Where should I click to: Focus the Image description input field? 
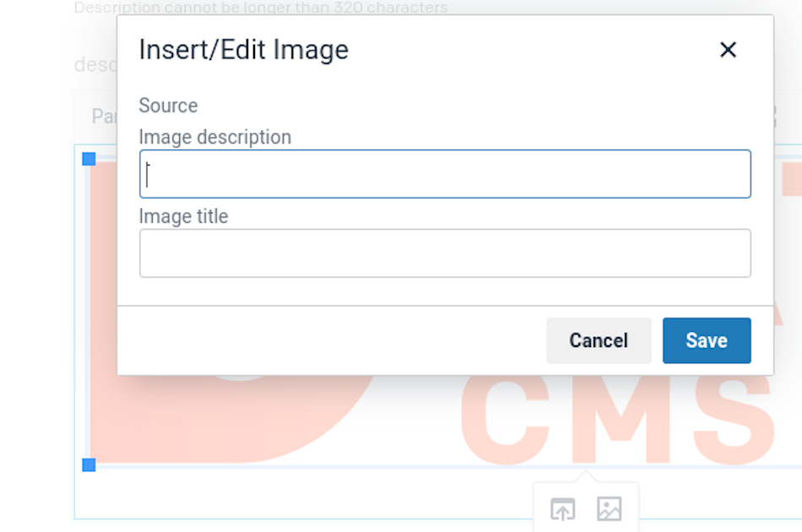[x=445, y=173]
